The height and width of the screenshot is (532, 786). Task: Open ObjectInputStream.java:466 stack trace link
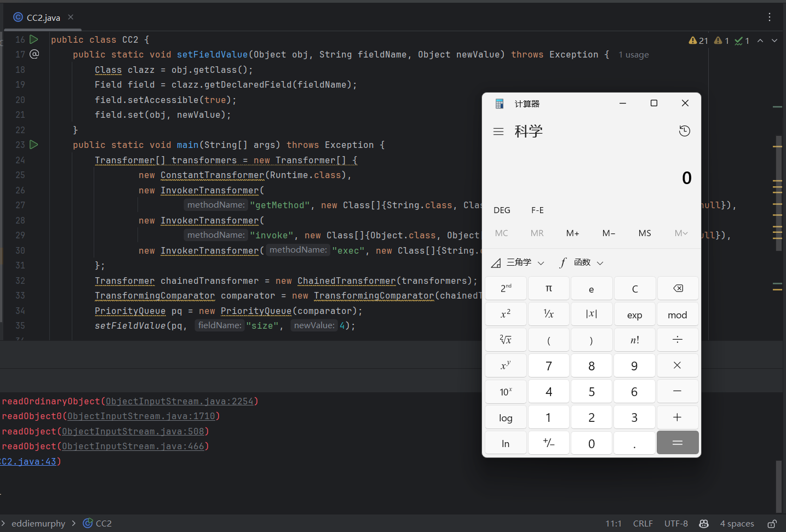(133, 447)
